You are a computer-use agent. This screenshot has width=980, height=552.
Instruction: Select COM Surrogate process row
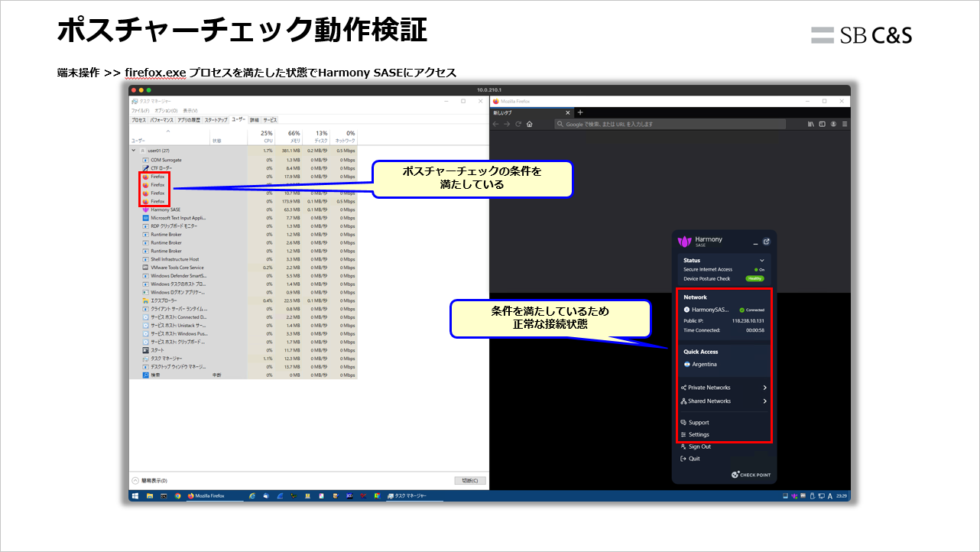click(243, 160)
